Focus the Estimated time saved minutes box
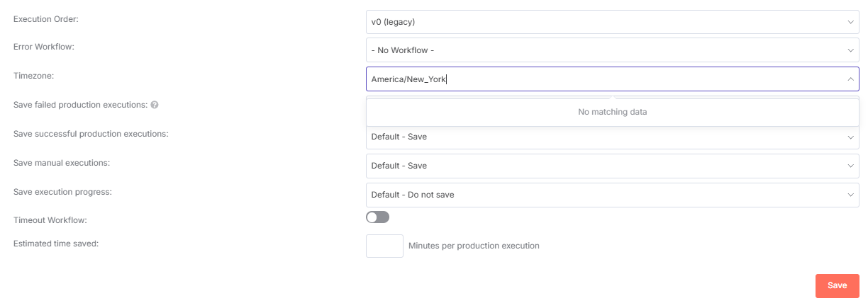This screenshot has height=308, width=868. pos(384,246)
